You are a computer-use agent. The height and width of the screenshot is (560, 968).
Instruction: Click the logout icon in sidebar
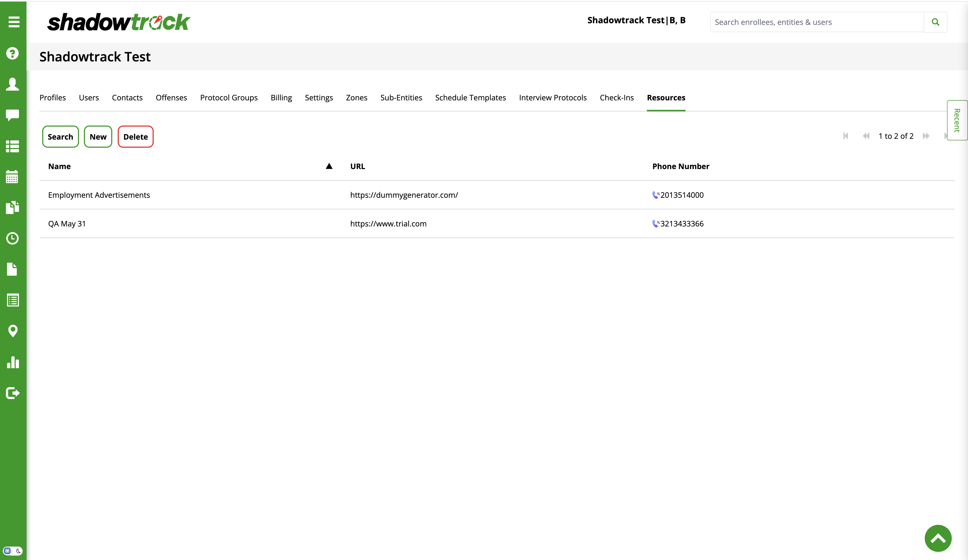pos(13,393)
